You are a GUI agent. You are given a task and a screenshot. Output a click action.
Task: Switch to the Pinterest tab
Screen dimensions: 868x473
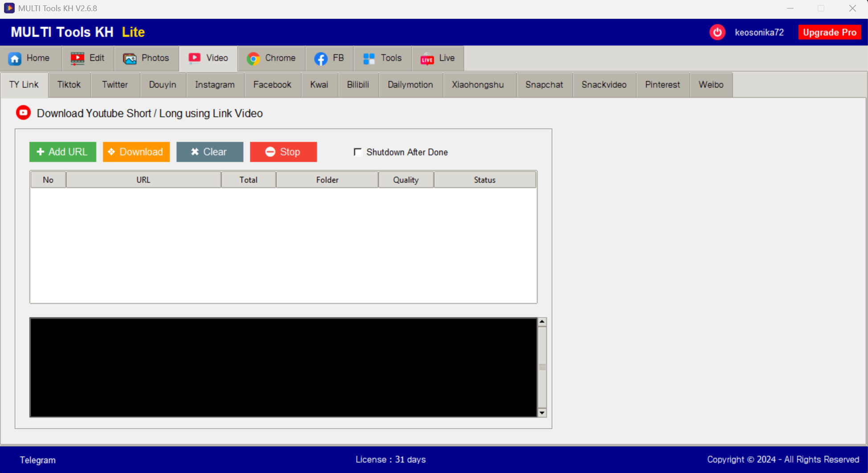(x=662, y=84)
